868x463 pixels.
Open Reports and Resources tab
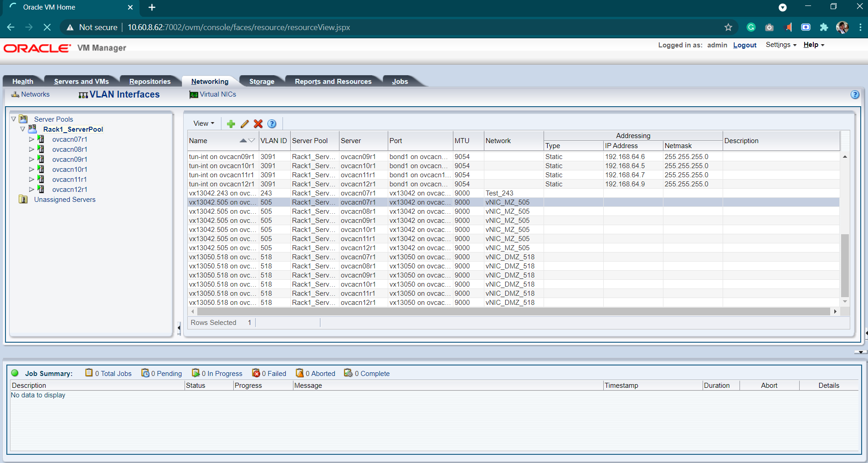333,81
